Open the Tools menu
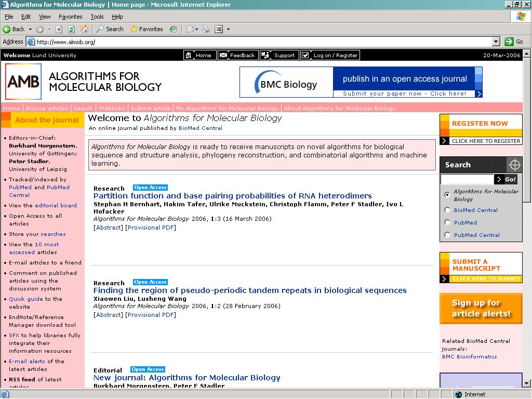The height and width of the screenshot is (399, 532). (x=97, y=17)
